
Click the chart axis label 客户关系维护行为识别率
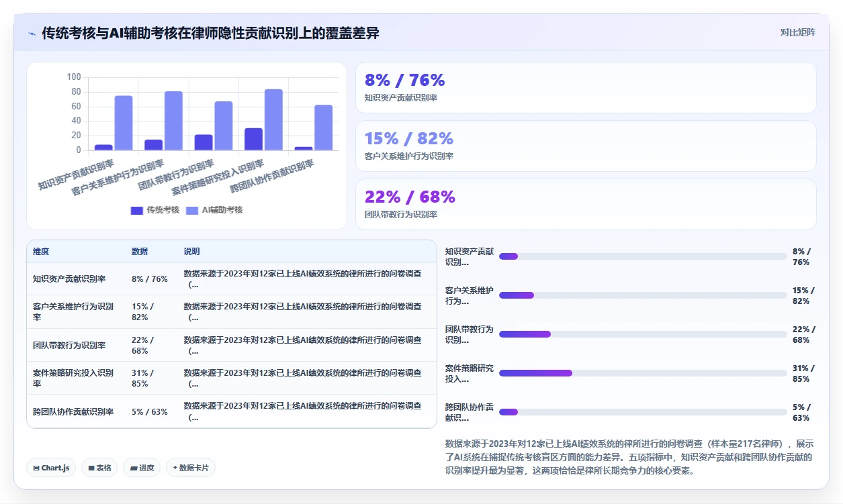click(x=118, y=178)
